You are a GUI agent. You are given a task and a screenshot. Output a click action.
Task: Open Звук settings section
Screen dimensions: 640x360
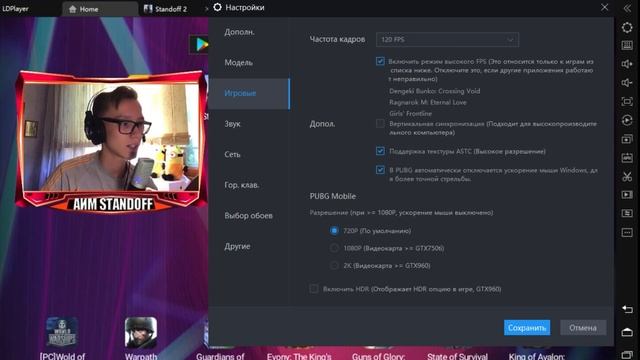[x=249, y=124]
